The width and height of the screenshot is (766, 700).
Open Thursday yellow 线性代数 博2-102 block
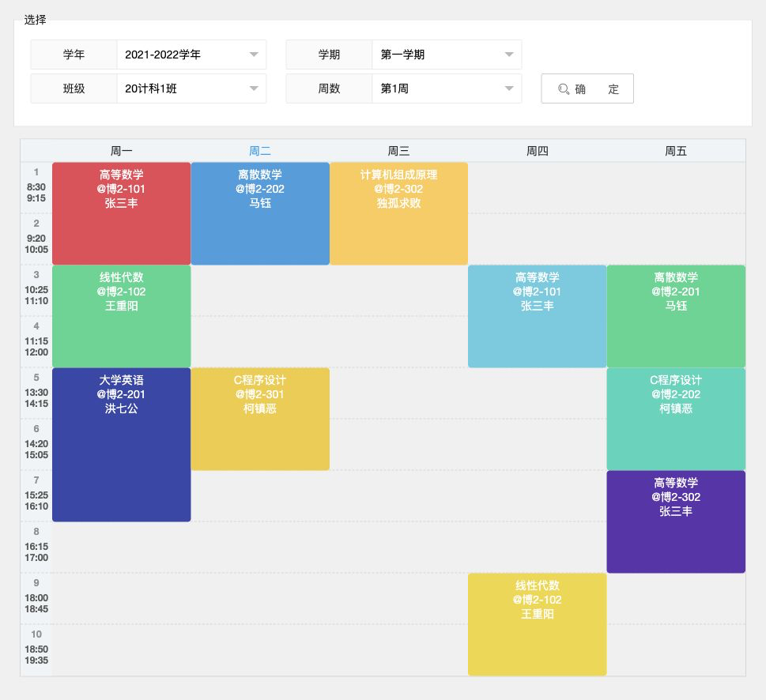(x=538, y=624)
